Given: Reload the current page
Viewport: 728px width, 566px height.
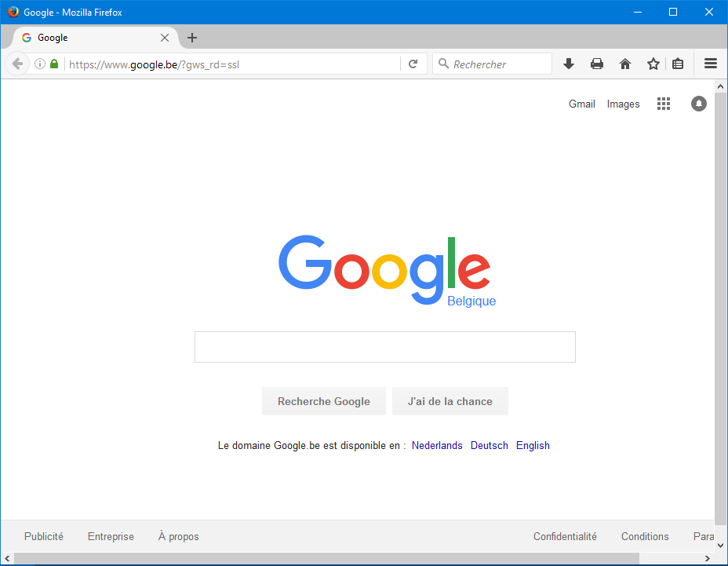Looking at the screenshot, I should pos(413,64).
